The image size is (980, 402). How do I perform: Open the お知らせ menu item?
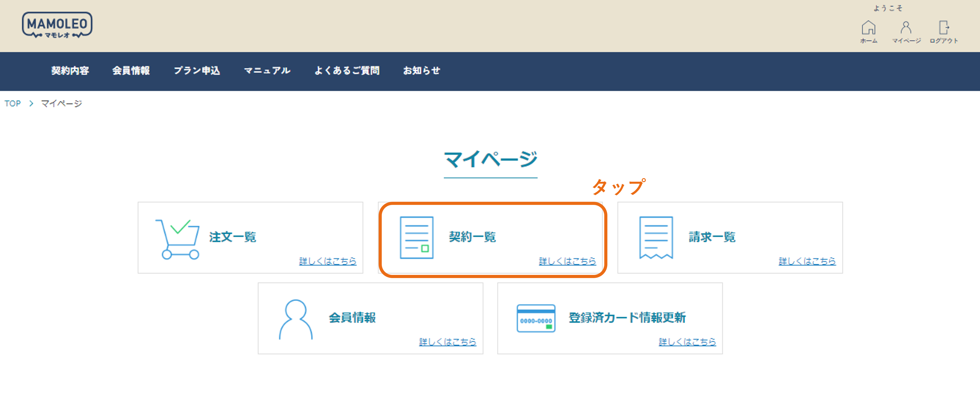(x=422, y=71)
